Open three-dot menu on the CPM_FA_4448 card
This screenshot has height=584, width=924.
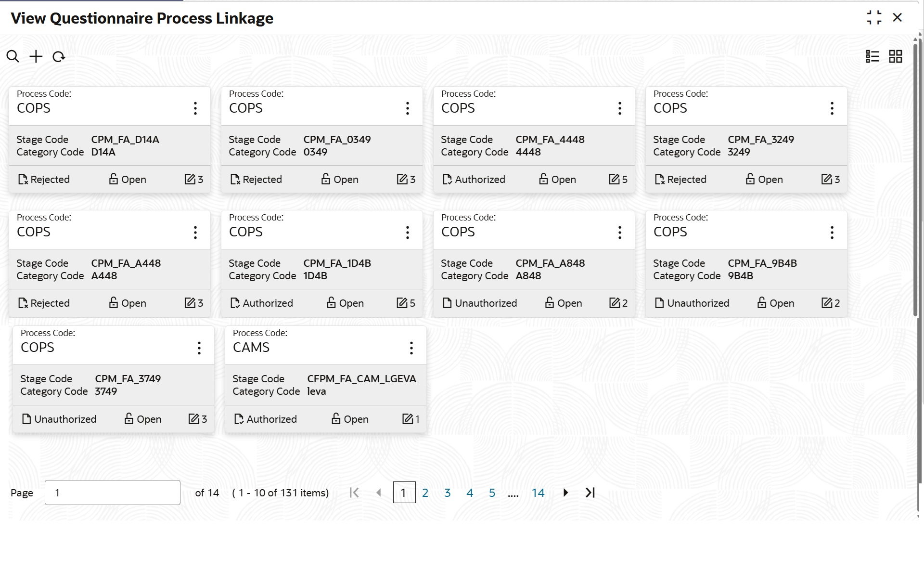click(x=619, y=108)
